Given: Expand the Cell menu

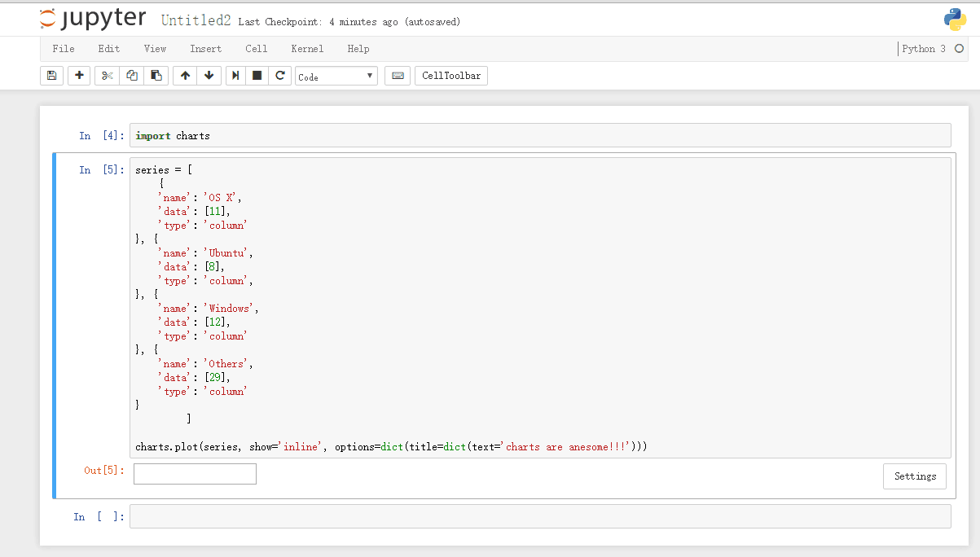Looking at the screenshot, I should tap(257, 49).
